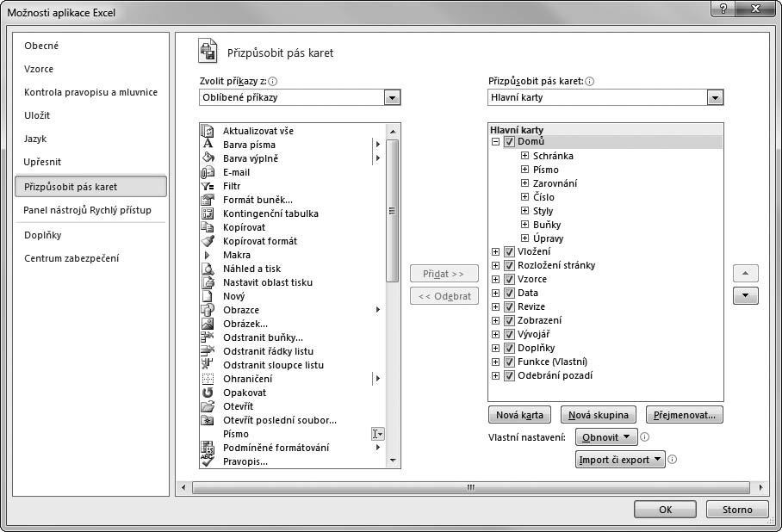
Task: Open the Hlavní karty dropdown
Action: (x=715, y=98)
